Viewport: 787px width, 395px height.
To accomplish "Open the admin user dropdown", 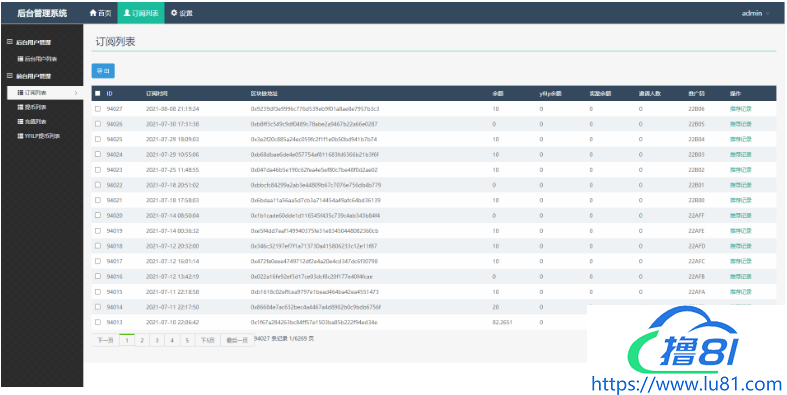I will click(x=755, y=14).
